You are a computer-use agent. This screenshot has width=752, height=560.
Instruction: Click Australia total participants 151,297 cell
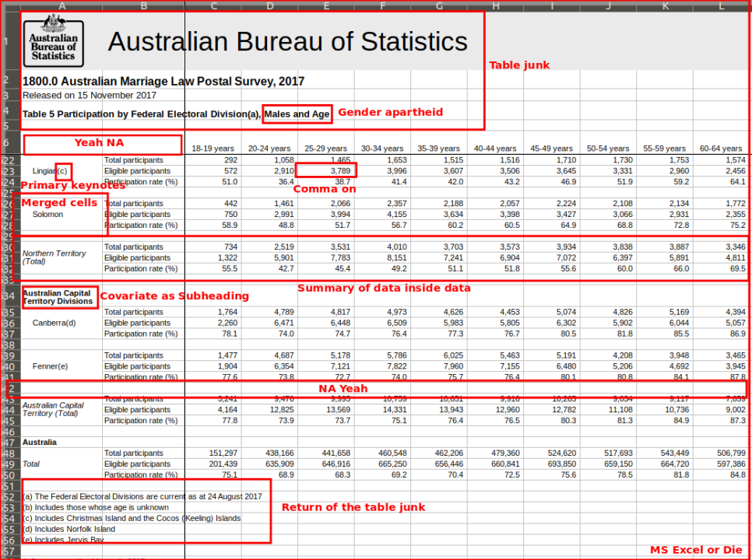pos(213,453)
